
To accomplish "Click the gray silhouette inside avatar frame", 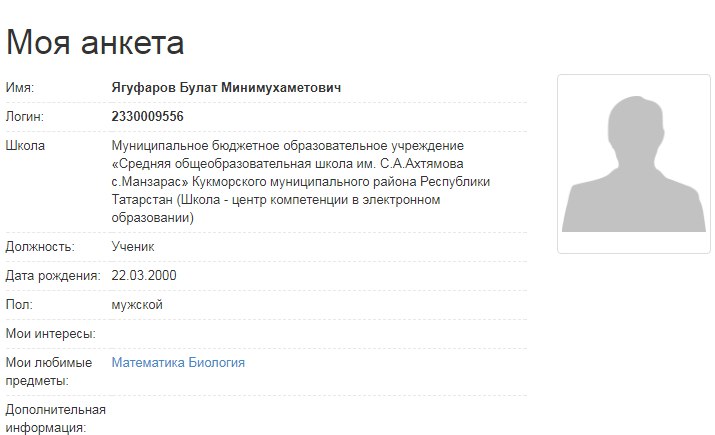I will [634, 164].
